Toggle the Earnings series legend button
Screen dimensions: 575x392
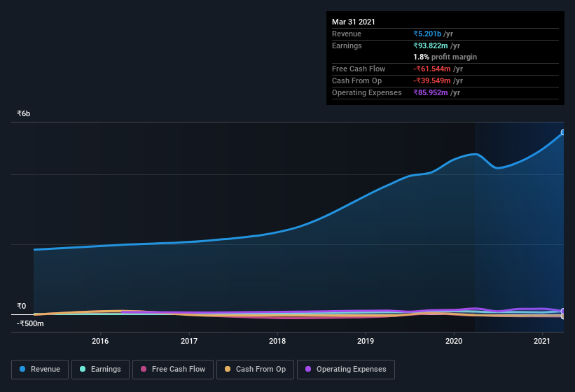tap(100, 370)
